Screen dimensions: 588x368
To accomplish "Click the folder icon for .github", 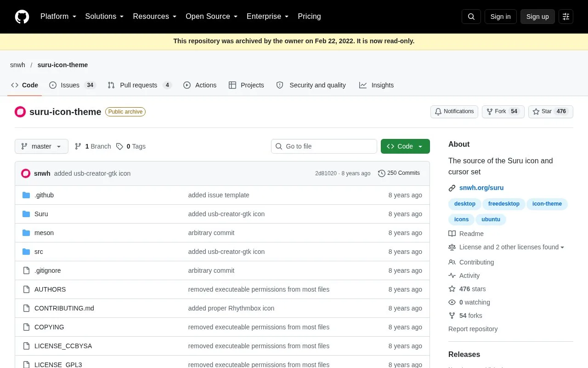I will point(26,195).
